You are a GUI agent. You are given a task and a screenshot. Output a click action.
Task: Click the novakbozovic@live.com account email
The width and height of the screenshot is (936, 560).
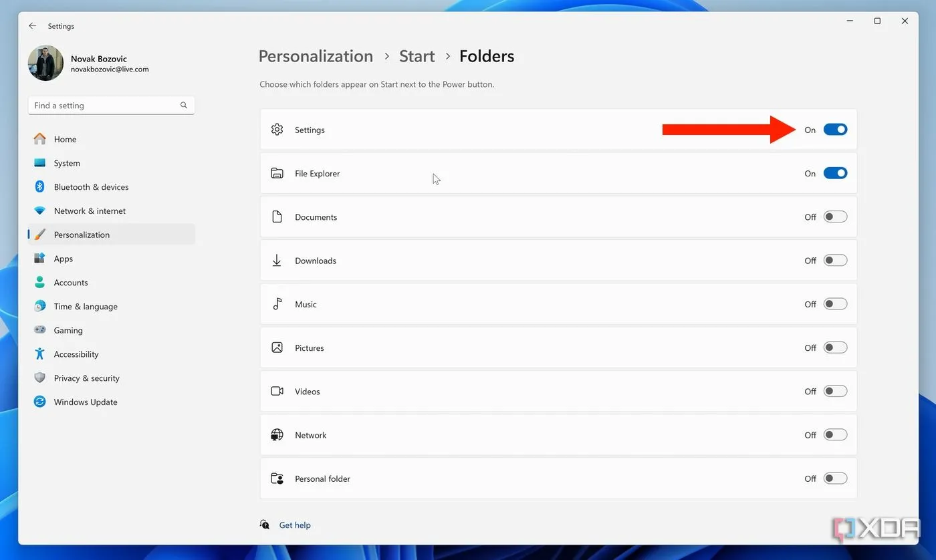coord(110,69)
